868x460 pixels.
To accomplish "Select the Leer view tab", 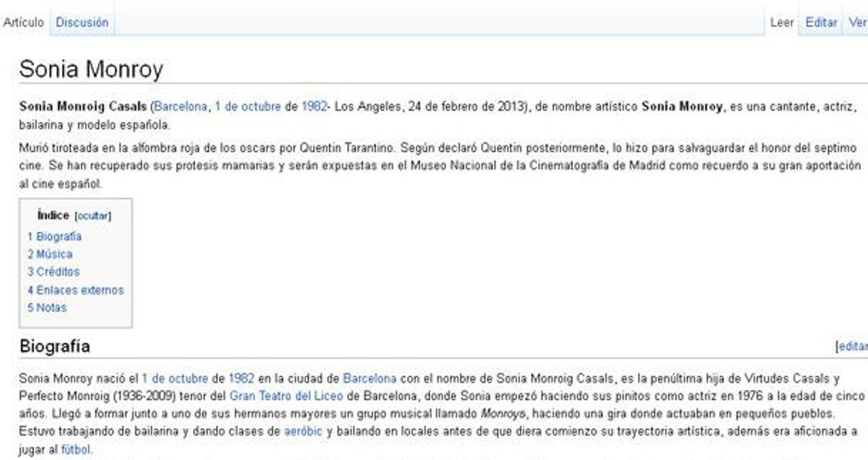I will pyautogui.click(x=782, y=22).
